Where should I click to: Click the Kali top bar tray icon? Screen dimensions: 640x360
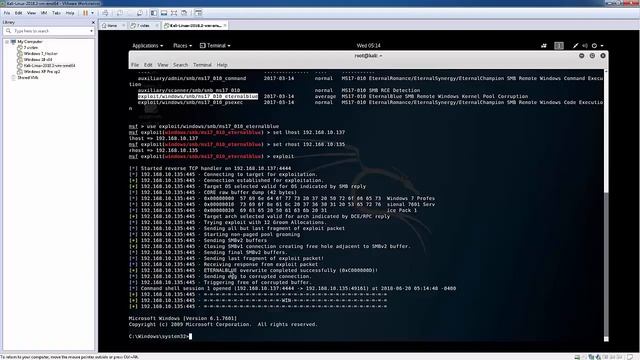(x=544, y=46)
